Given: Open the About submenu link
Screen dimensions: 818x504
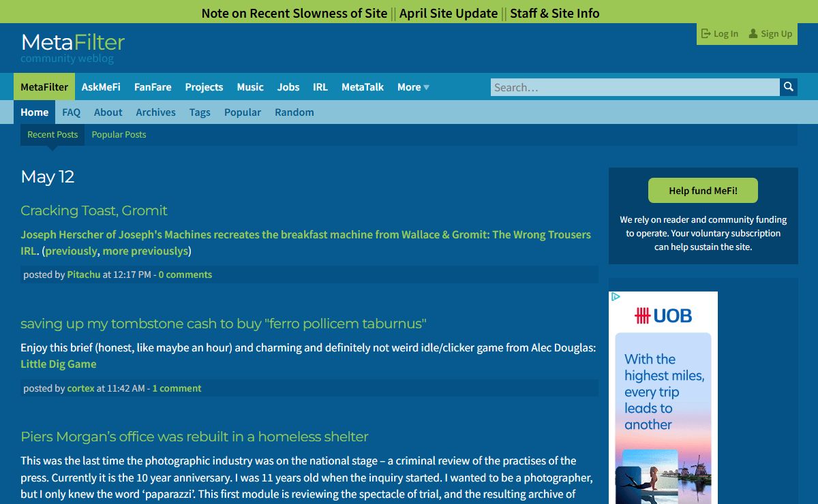Looking at the screenshot, I should point(108,112).
